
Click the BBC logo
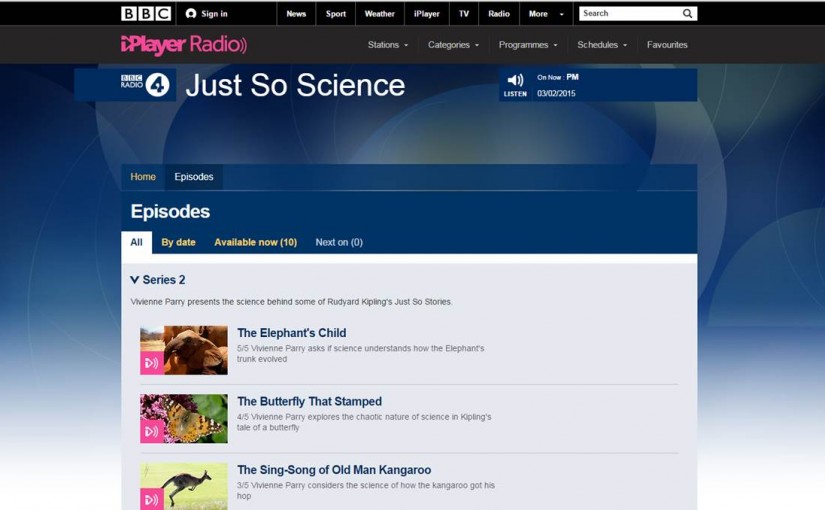[146, 14]
